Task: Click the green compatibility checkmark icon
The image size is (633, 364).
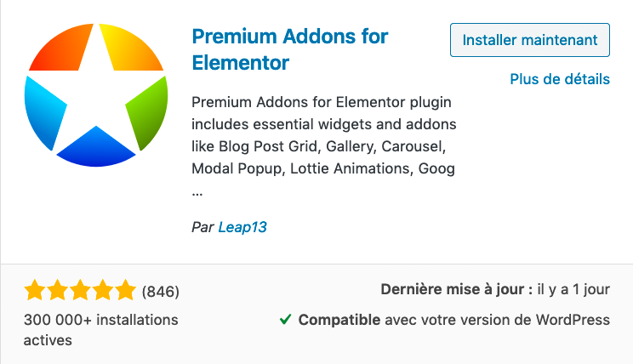Action: [x=286, y=321]
